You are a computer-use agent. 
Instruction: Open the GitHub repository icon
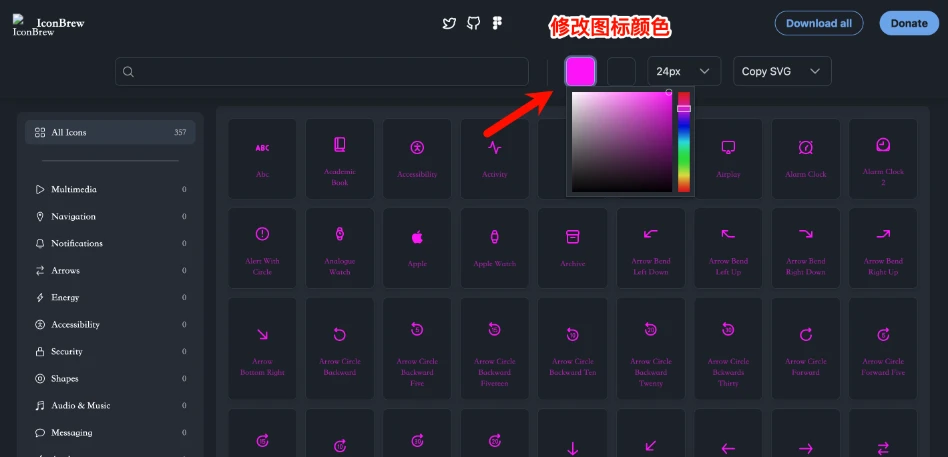click(x=473, y=24)
